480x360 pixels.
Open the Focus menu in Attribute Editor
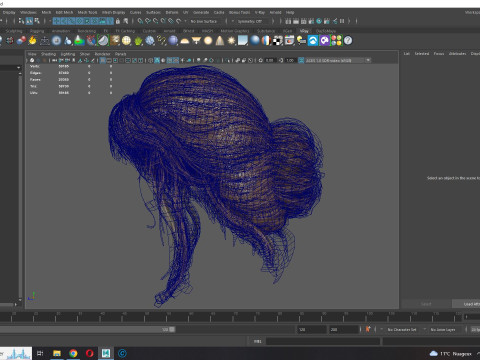[439, 54]
